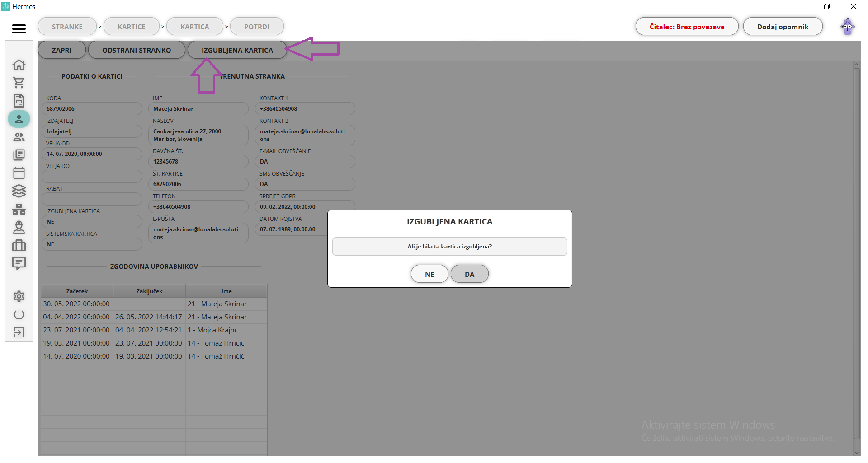Click the logout arrow sidebar icon
This screenshot has height=463, width=868.
tap(19, 332)
